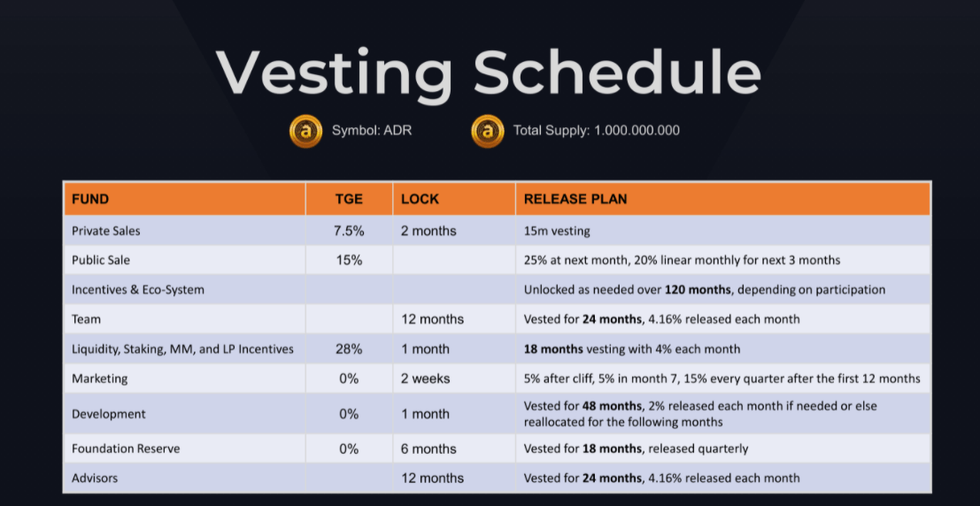The height and width of the screenshot is (506, 980).
Task: Select the FUND column header
Action: pyautogui.click(x=90, y=199)
